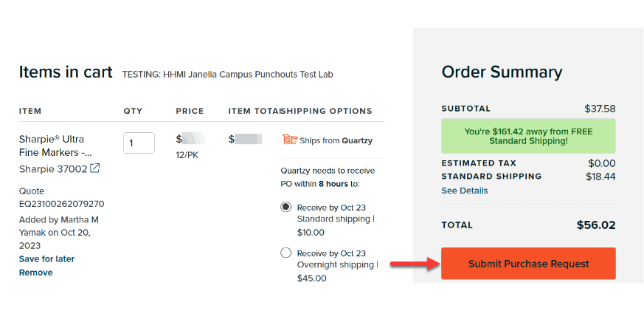Save the Sharpie item for later
This screenshot has height=311, width=644.
pyautogui.click(x=46, y=259)
